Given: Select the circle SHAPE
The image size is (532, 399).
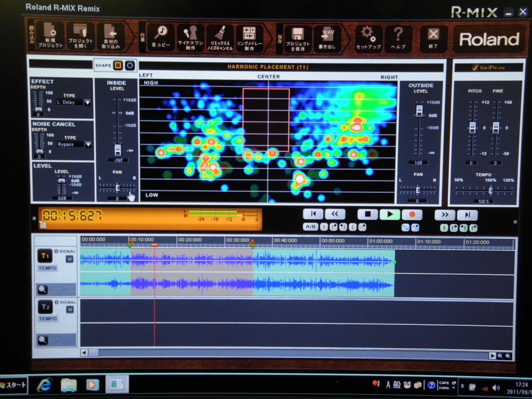Looking at the screenshot, I should (129, 65).
